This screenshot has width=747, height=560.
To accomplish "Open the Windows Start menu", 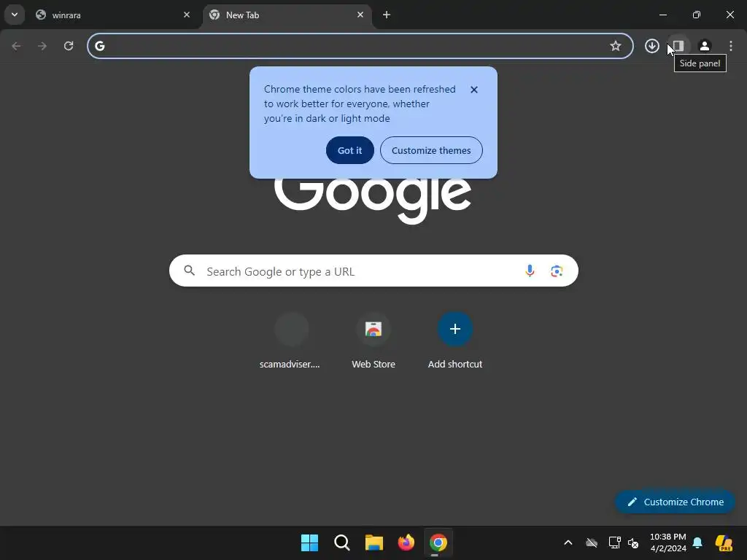I will (x=309, y=542).
